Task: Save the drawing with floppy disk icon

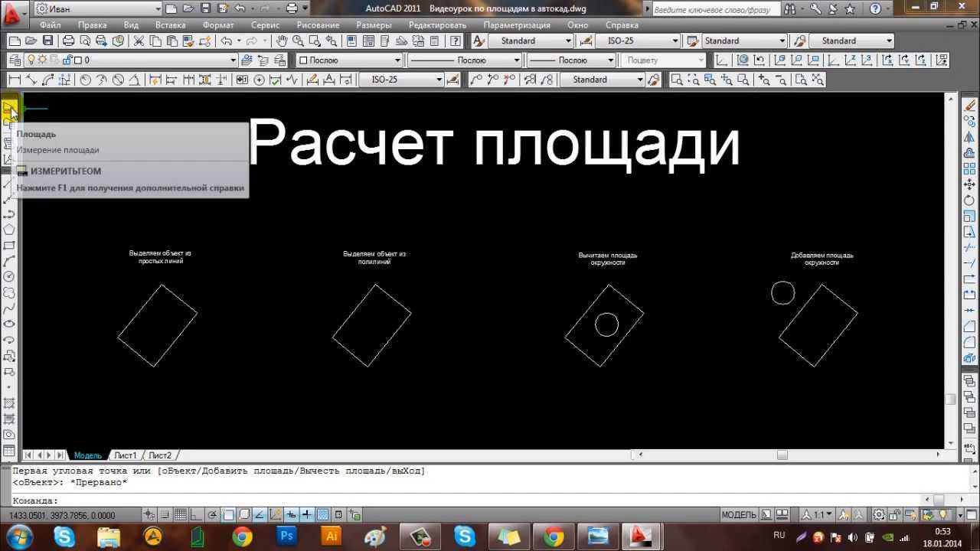Action: click(x=47, y=41)
